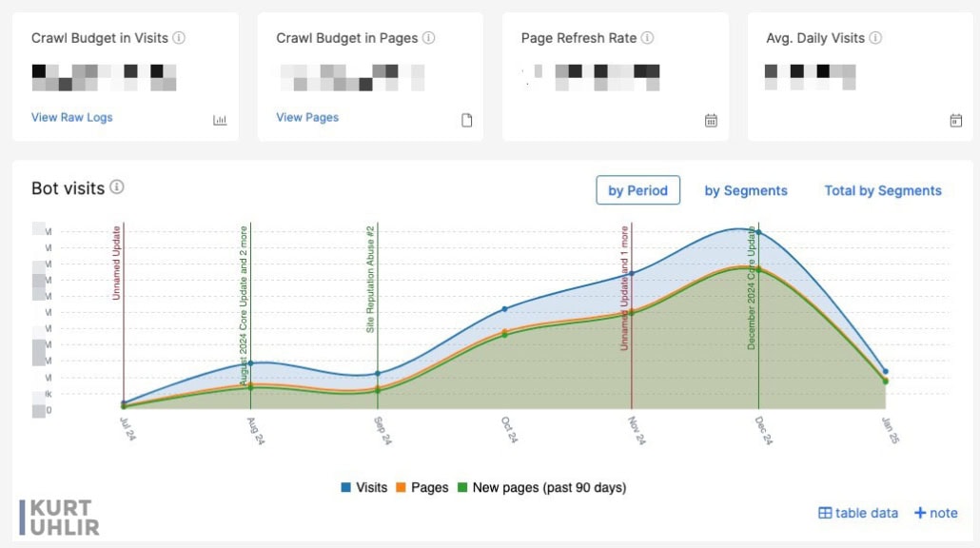The image size is (980, 548).
Task: Click the info icon beside Crawl Budget in Pages
Action: click(x=427, y=38)
